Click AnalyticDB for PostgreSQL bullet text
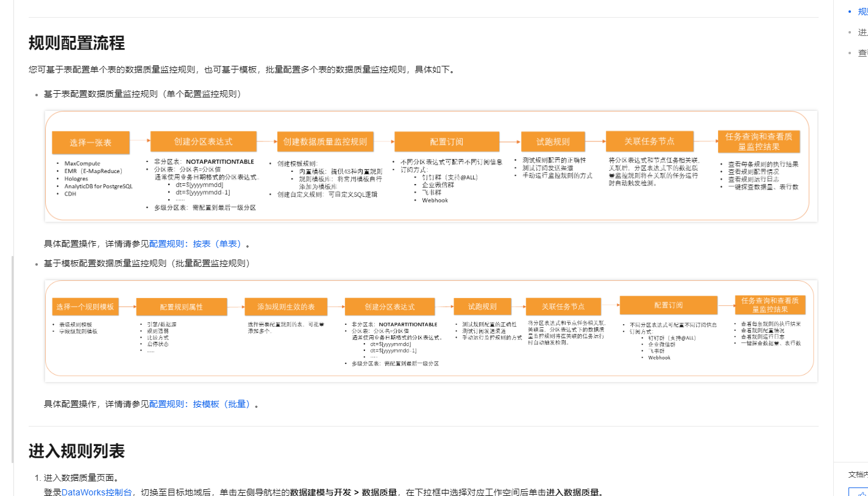The image size is (868, 496). tap(98, 186)
